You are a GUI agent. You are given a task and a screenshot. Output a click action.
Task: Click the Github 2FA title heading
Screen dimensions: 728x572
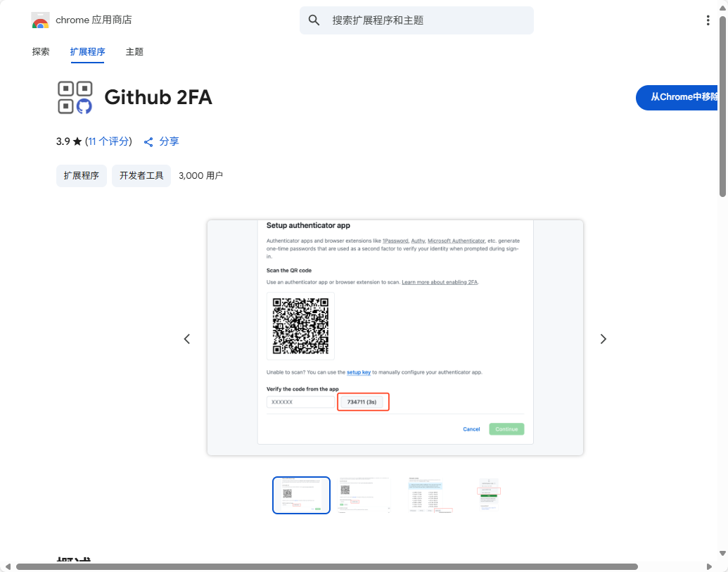coord(158,98)
